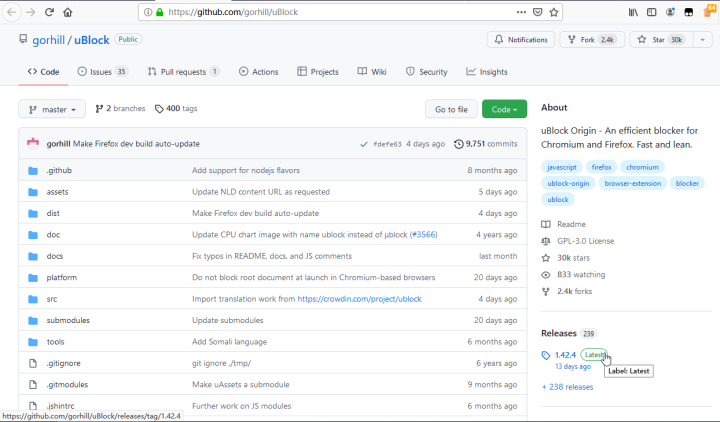The height and width of the screenshot is (422, 720).
Task: Open the submodules folder
Action: pyautogui.click(x=68, y=321)
